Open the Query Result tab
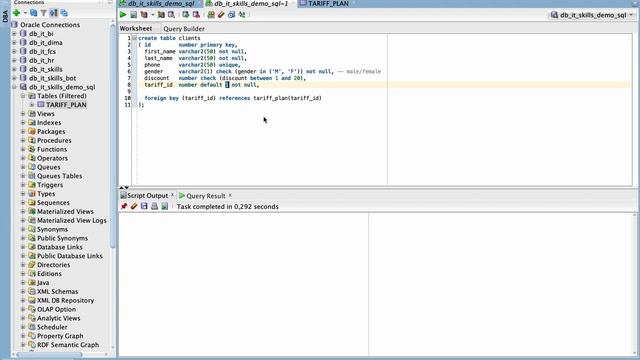This screenshot has height=360, width=640. point(206,196)
